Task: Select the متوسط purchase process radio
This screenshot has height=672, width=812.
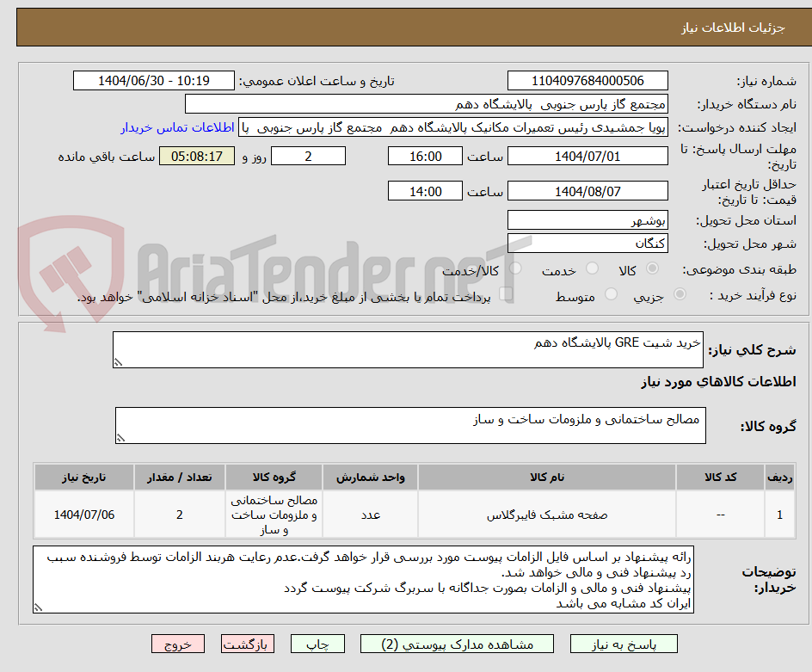Action: coord(612,293)
